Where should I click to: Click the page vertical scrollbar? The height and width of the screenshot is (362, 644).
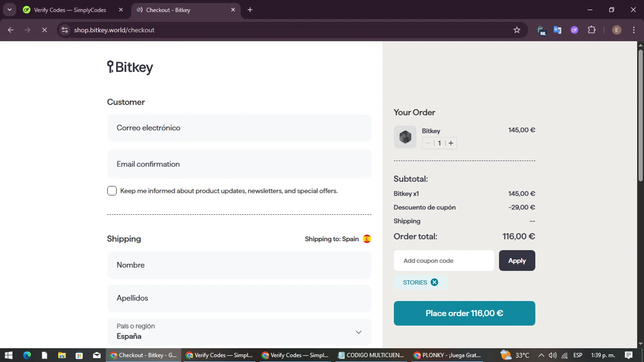[641, 115]
